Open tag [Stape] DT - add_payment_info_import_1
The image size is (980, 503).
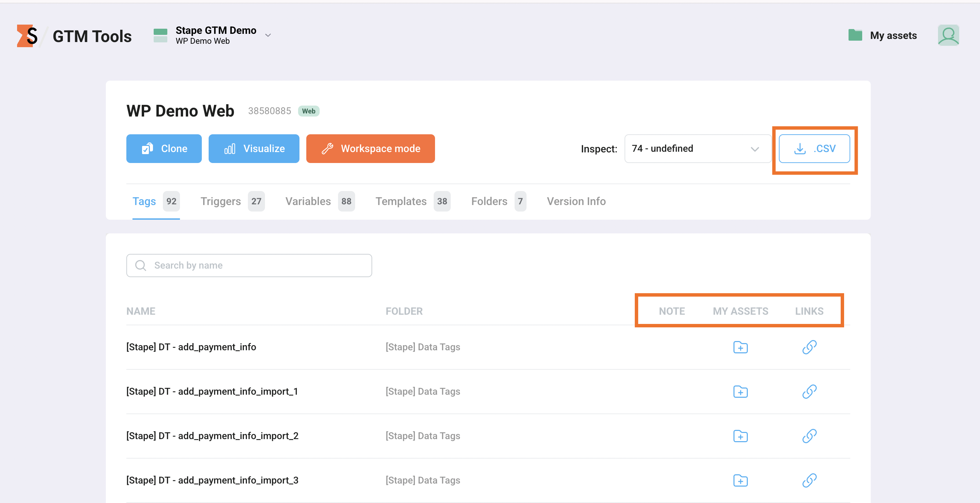point(212,392)
